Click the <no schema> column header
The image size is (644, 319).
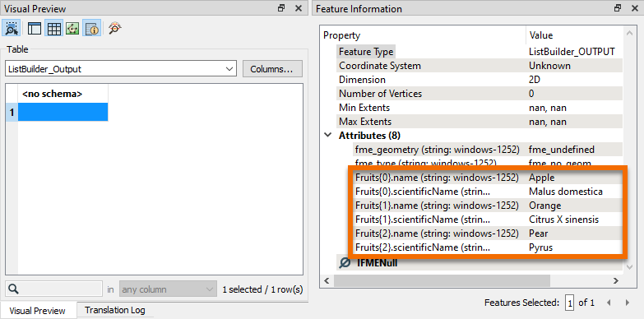[63, 94]
